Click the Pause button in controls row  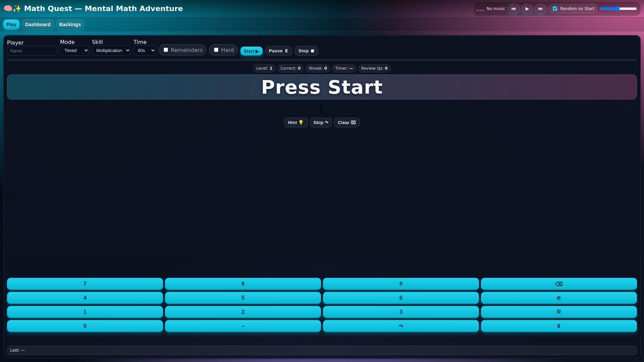coord(278,51)
